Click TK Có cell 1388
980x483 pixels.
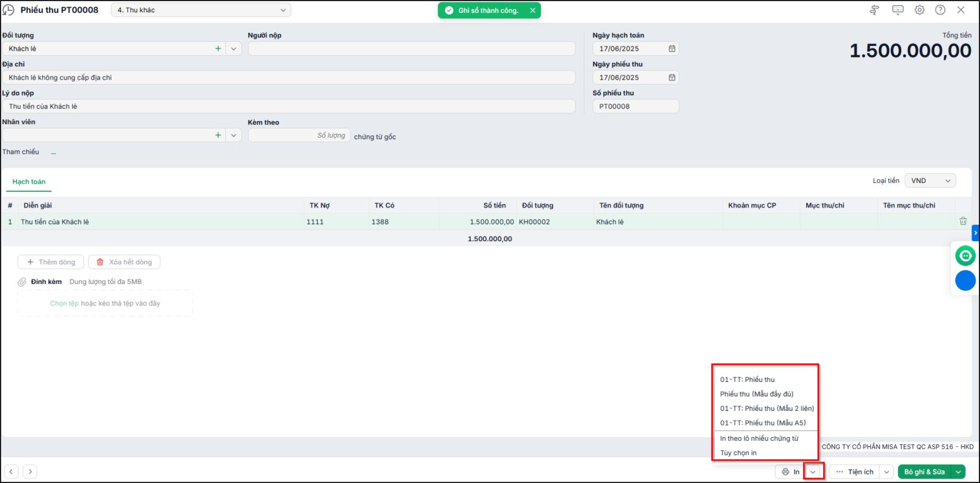coord(403,222)
